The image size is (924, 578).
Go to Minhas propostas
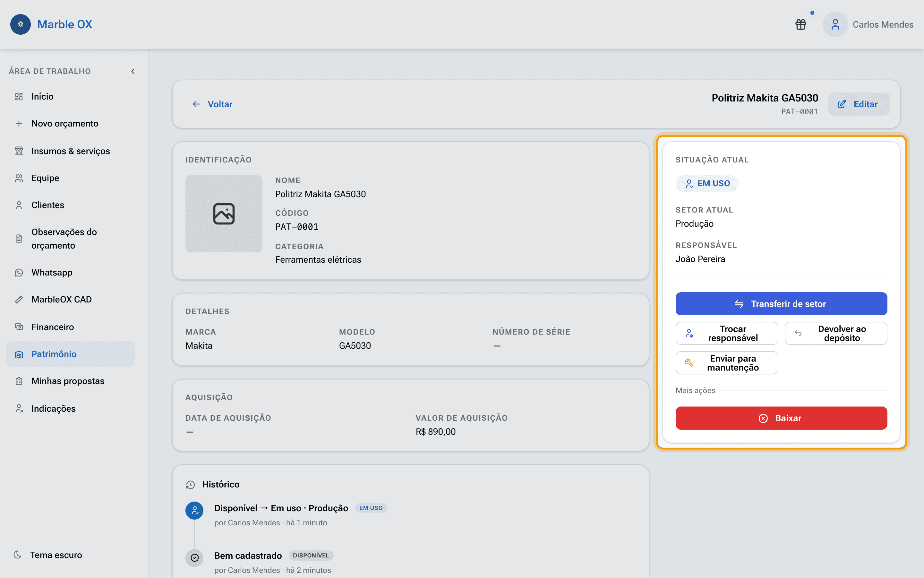[x=71, y=381]
